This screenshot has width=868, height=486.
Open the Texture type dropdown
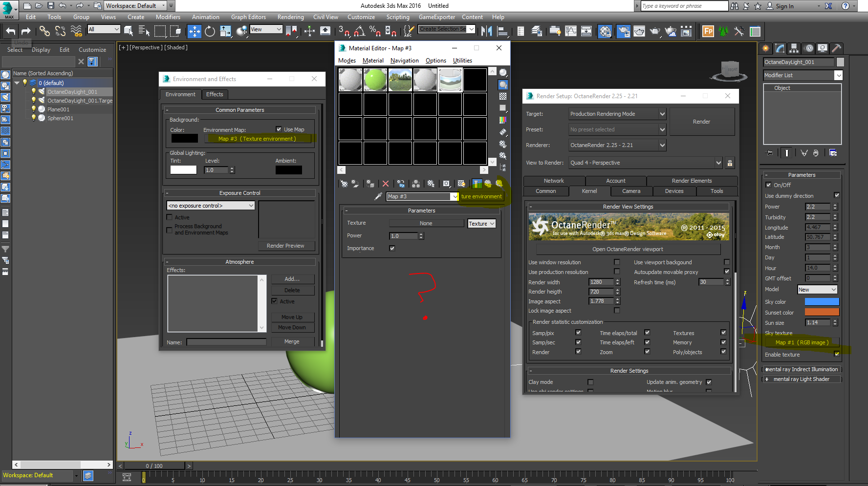point(482,224)
